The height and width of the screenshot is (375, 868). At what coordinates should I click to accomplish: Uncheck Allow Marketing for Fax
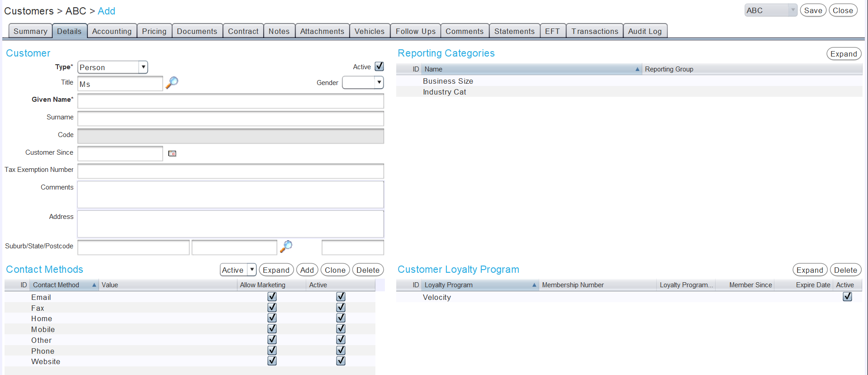[x=272, y=308]
